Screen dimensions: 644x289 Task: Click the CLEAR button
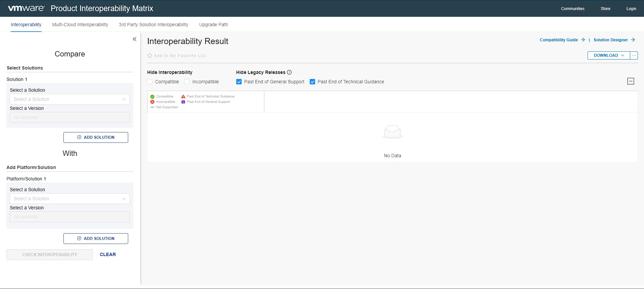point(108,255)
